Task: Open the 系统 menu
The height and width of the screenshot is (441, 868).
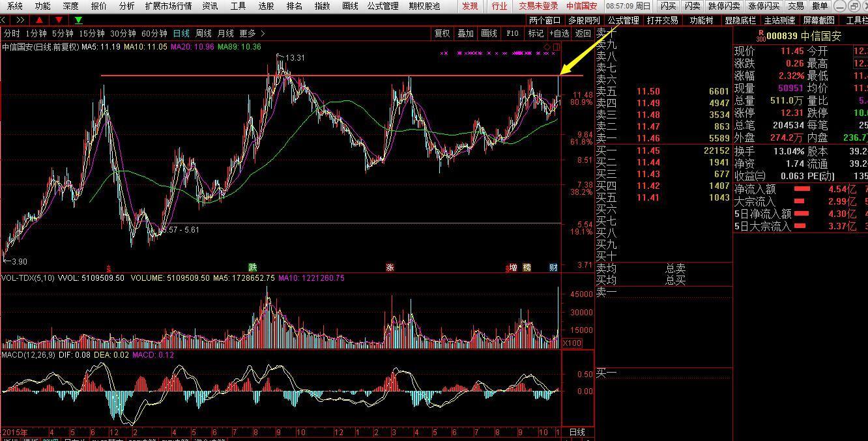Action: click(14, 6)
